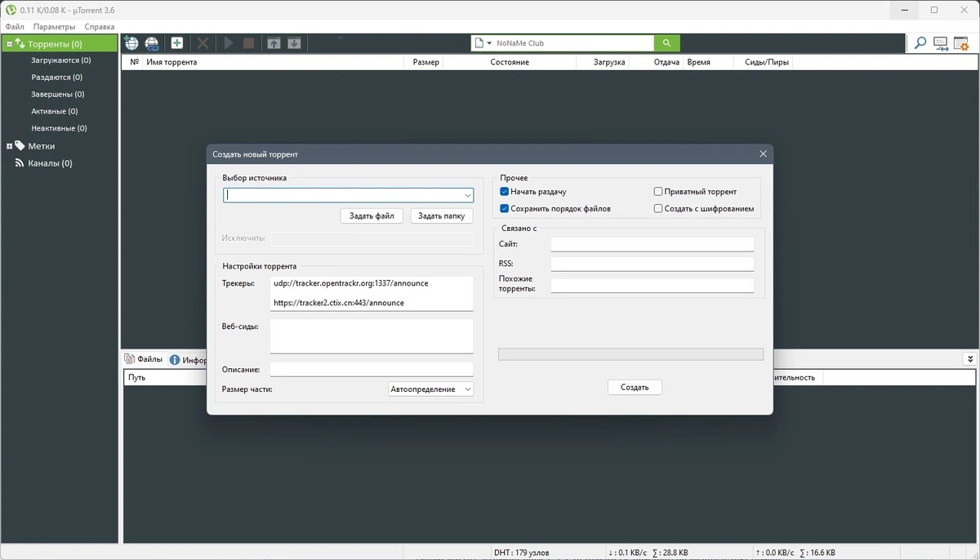The width and height of the screenshot is (980, 560).
Task: Click the add torrent from file globe icon
Action: click(x=131, y=43)
